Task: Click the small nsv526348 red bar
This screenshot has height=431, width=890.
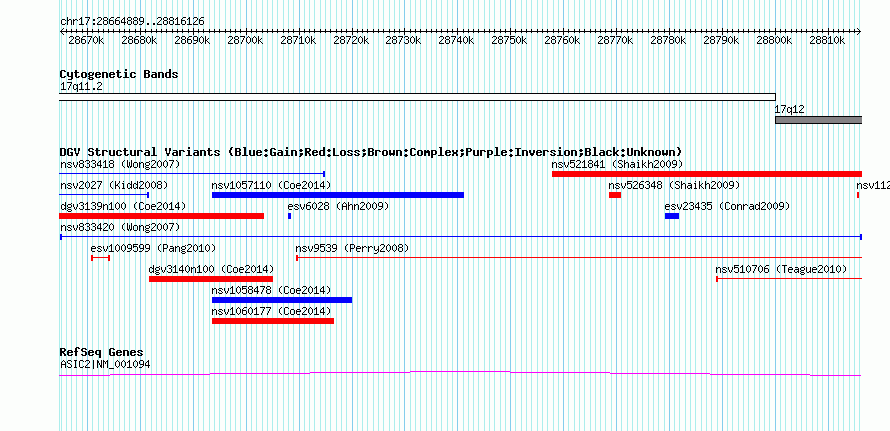Action: (x=615, y=195)
